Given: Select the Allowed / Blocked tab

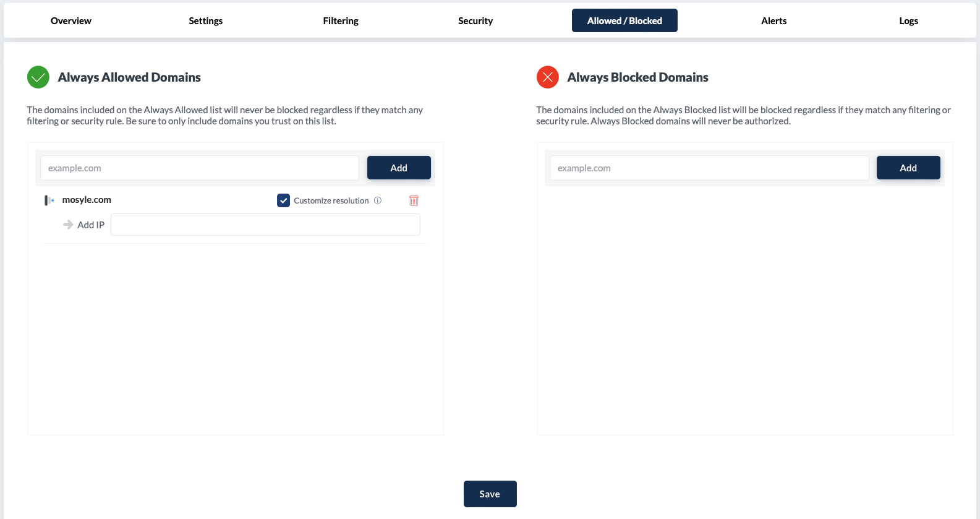Looking at the screenshot, I should 624,21.
